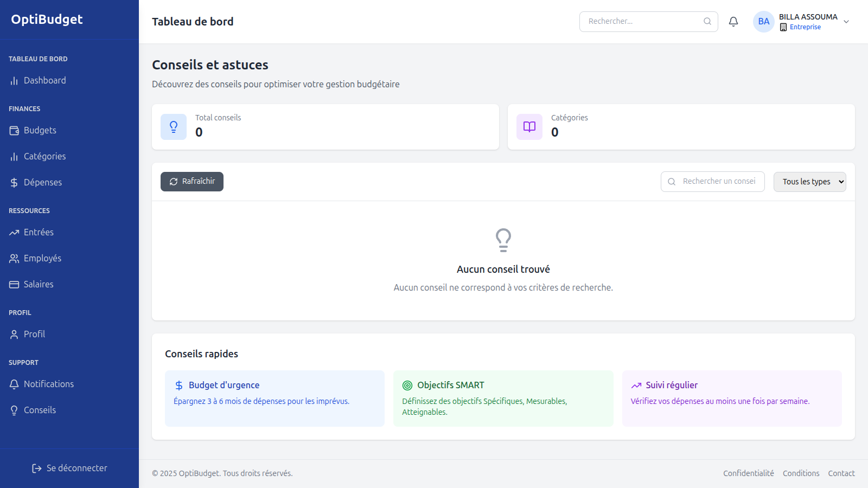Go to Dépenses in sidebar
The height and width of the screenshot is (488, 868).
coord(42,182)
